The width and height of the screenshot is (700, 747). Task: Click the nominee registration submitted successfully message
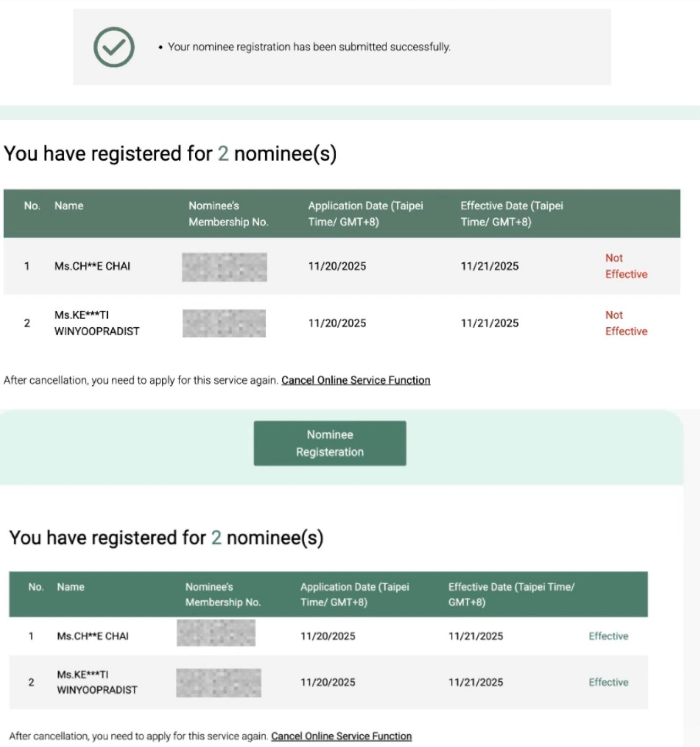click(309, 47)
